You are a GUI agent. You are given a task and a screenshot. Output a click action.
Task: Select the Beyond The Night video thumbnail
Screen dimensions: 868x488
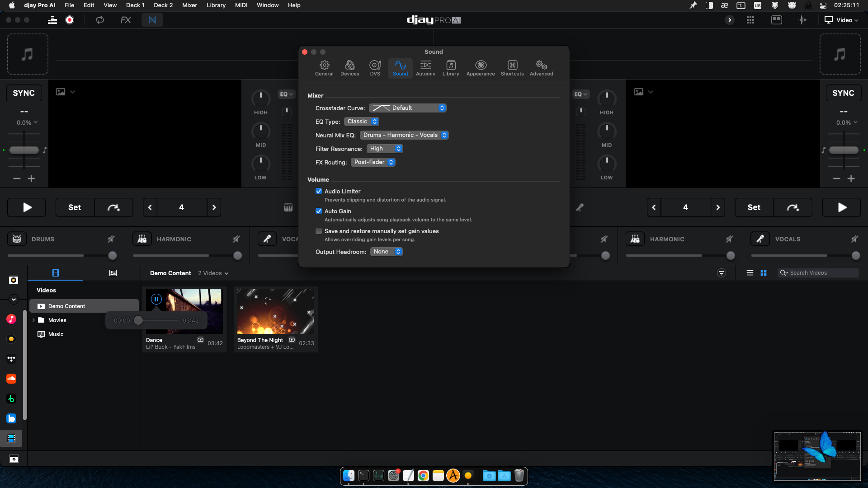276,311
